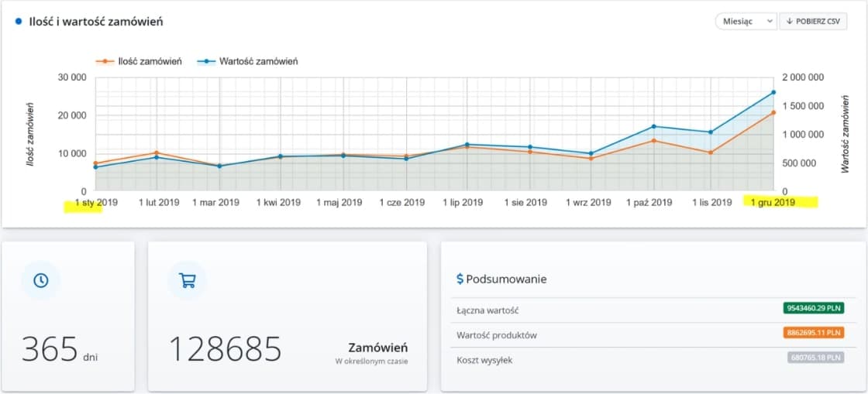
Task: Click the '1 500 000' right axis value
Action: (801, 106)
